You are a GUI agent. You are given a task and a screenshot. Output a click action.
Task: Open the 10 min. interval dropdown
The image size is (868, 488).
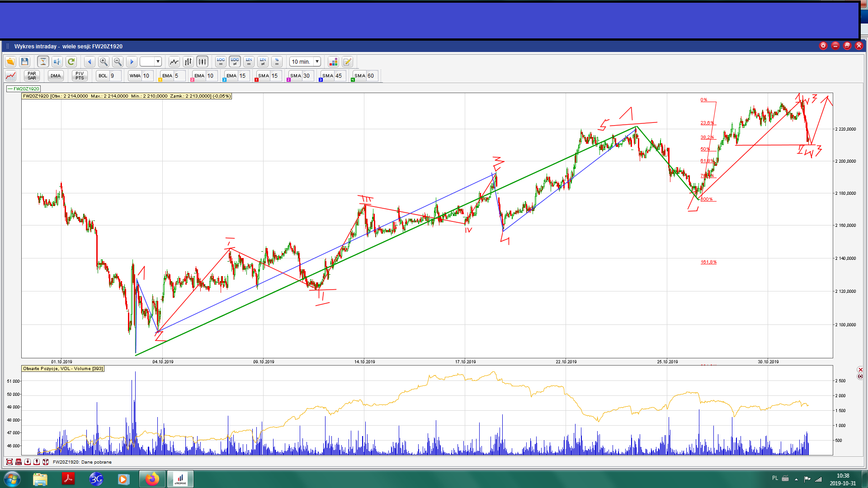point(317,61)
